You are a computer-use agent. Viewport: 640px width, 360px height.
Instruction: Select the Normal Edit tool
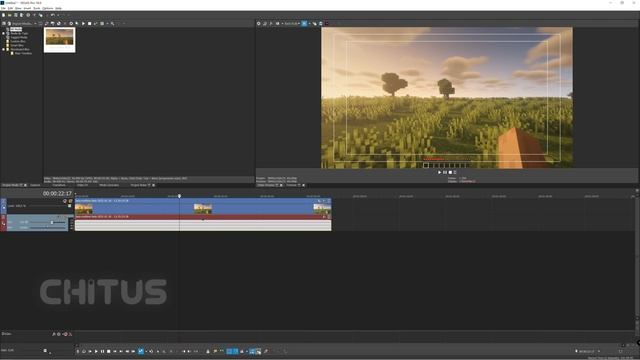141,351
